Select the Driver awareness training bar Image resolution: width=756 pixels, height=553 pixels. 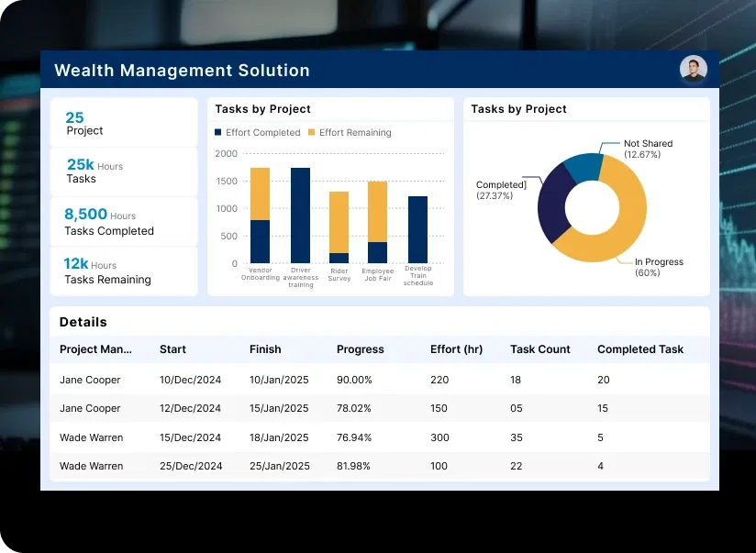click(300, 216)
